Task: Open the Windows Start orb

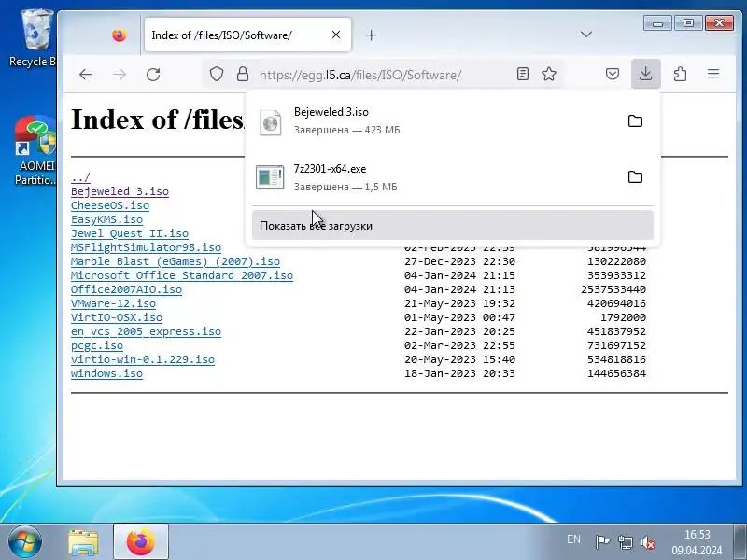Action: pos(24,542)
